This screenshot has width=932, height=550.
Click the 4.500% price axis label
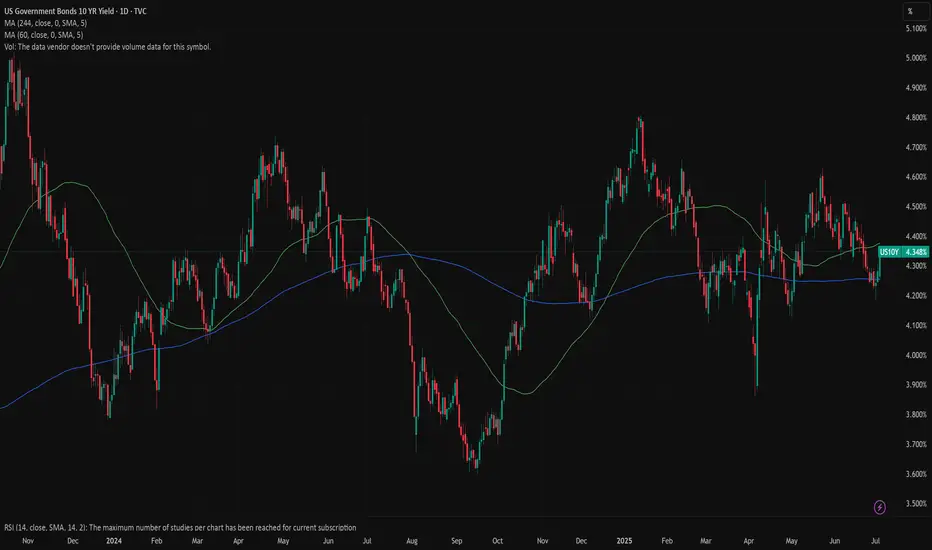pyautogui.click(x=916, y=207)
